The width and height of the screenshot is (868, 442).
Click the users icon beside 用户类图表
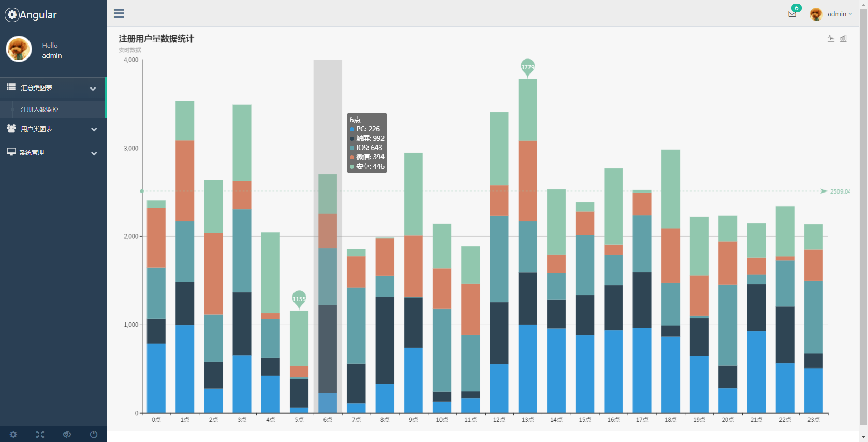pos(11,128)
